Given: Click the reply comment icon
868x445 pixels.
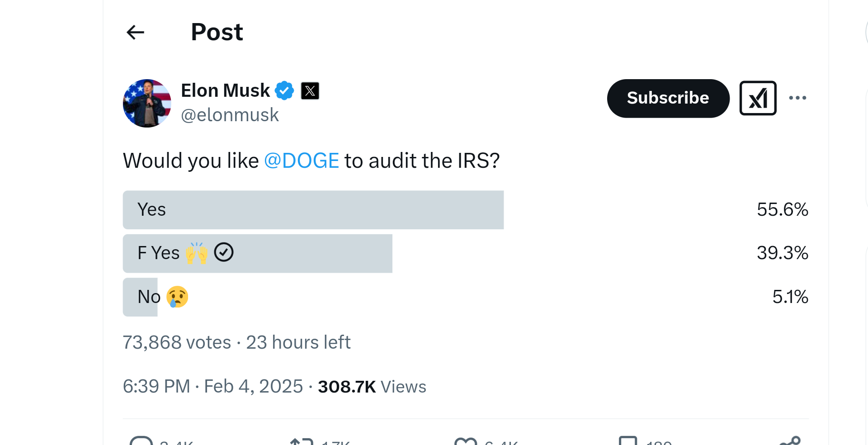Looking at the screenshot, I should [x=142, y=441].
